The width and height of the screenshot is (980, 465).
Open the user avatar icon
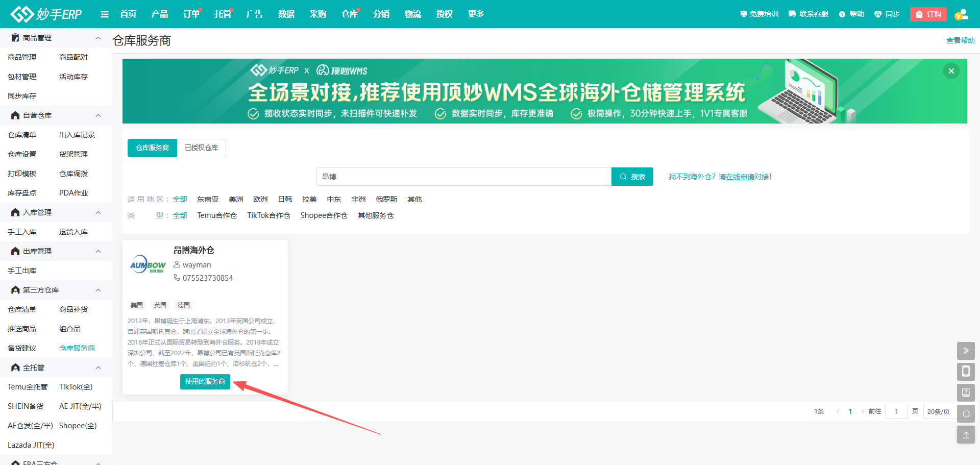[x=962, y=14]
